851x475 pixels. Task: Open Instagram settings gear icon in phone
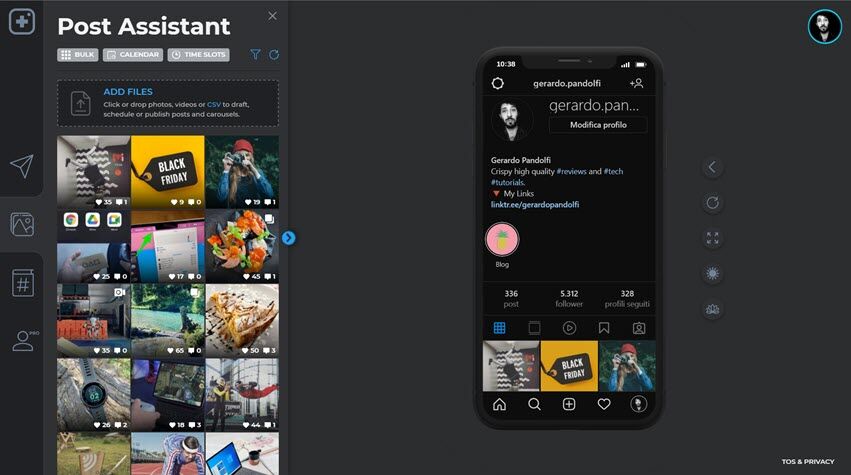pos(497,83)
